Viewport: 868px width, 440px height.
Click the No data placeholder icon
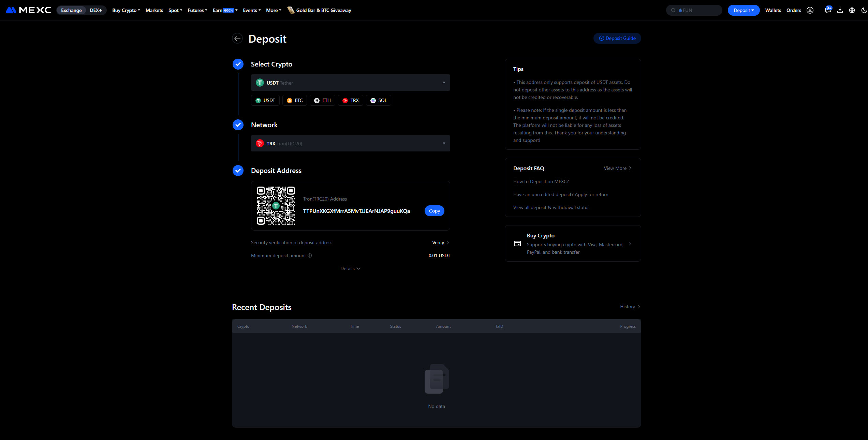[437, 379]
